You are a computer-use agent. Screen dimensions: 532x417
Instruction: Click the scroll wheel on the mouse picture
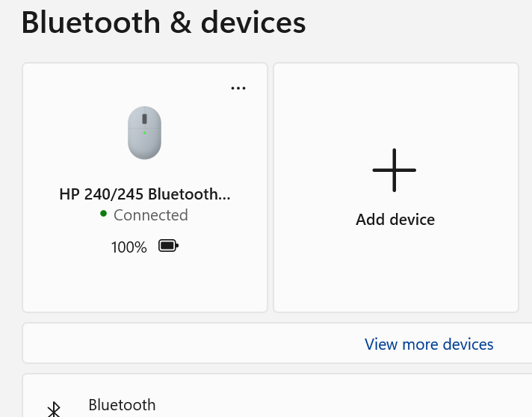pyautogui.click(x=144, y=119)
